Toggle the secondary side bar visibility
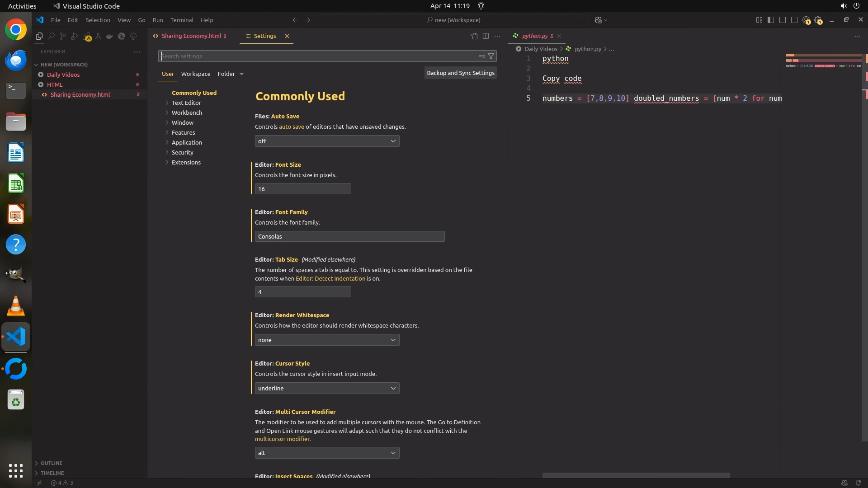 tap(794, 20)
